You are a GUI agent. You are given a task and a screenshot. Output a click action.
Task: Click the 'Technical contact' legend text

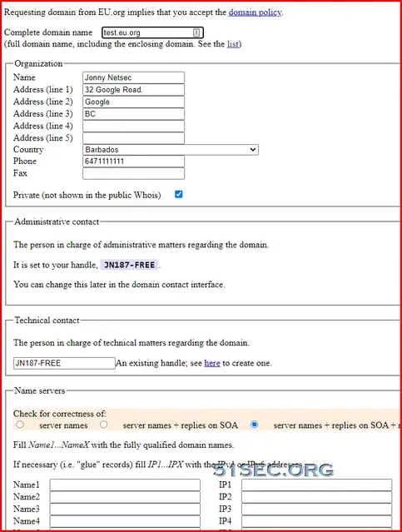pyautogui.click(x=47, y=321)
